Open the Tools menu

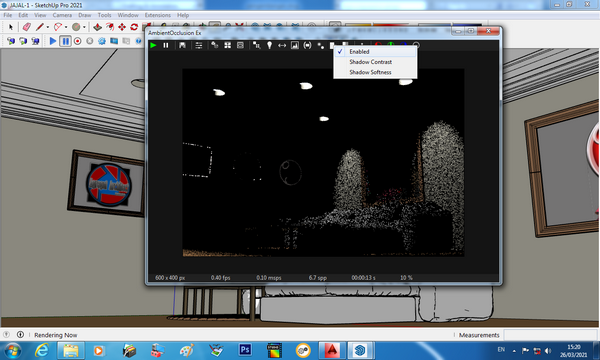(104, 15)
